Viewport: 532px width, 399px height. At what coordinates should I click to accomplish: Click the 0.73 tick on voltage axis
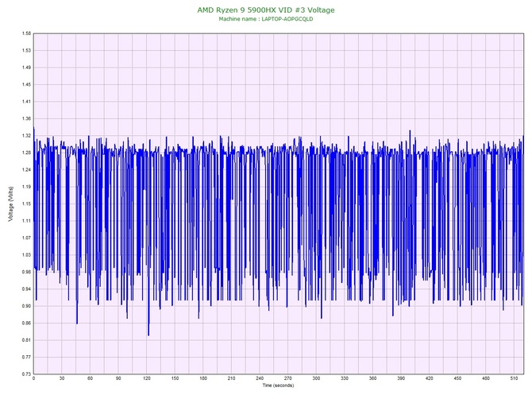(x=25, y=374)
